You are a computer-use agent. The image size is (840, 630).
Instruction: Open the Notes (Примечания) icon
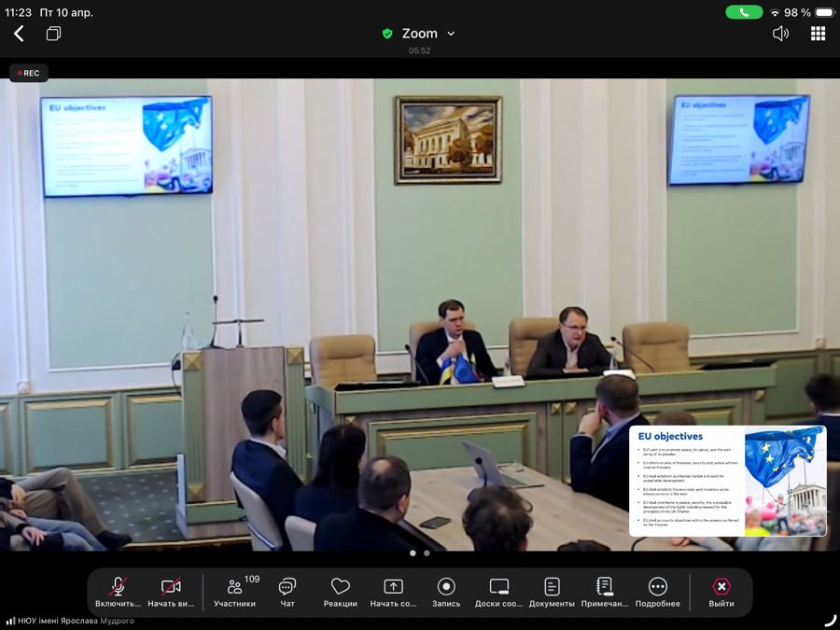(x=605, y=587)
